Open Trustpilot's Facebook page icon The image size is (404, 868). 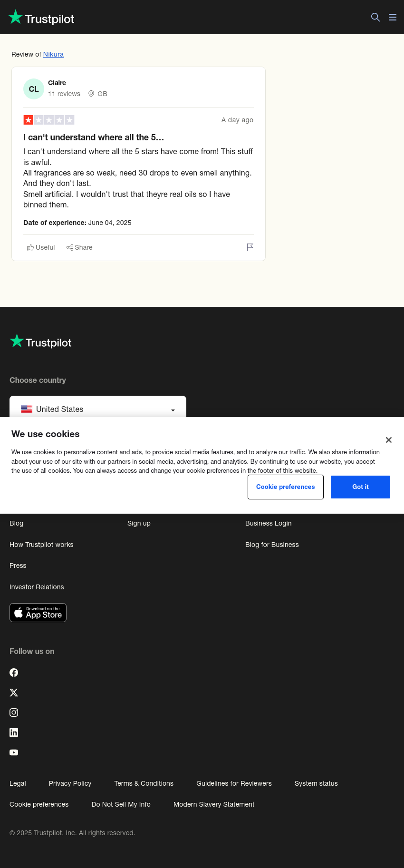pos(14,673)
